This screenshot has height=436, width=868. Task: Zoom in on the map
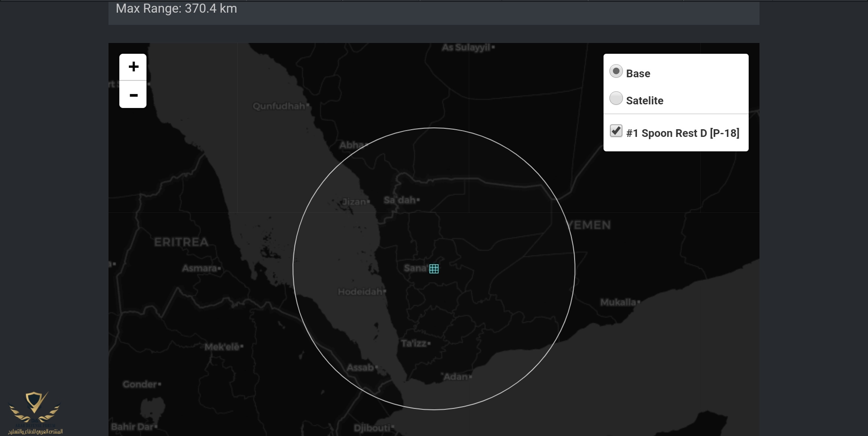click(133, 67)
